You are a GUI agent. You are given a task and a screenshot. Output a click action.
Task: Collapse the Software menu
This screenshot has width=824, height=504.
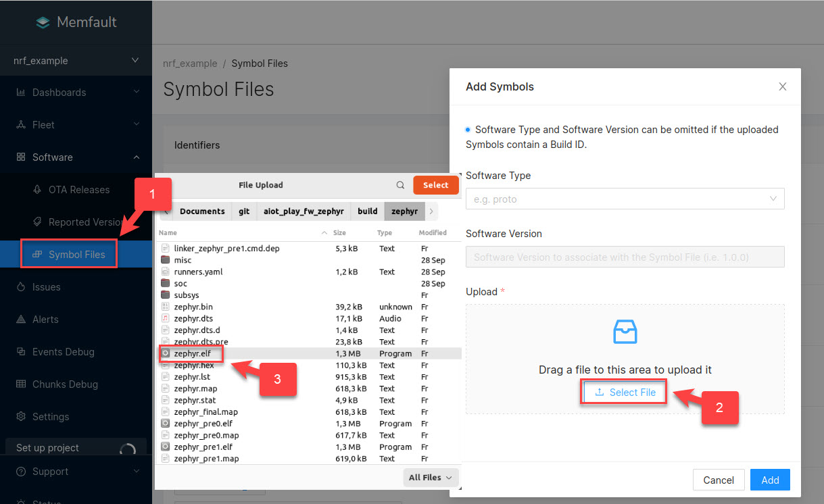[76, 157]
